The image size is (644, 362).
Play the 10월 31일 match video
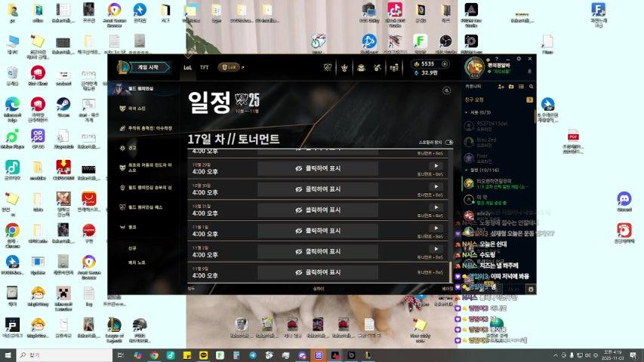(436, 207)
